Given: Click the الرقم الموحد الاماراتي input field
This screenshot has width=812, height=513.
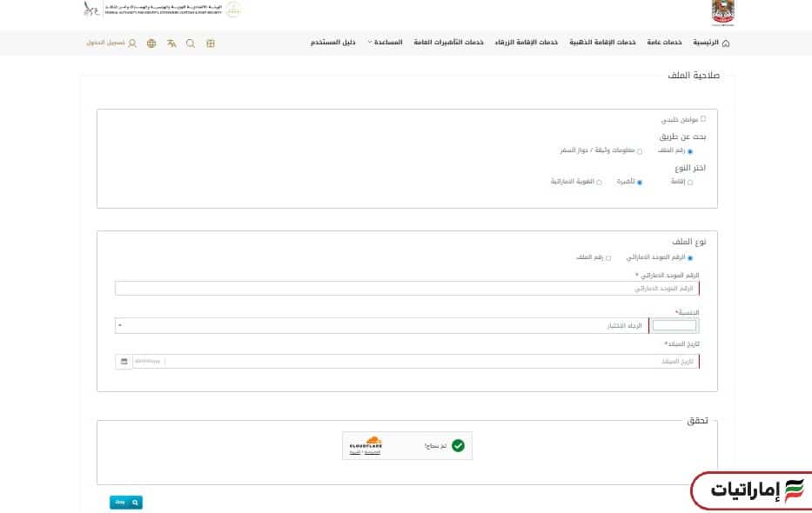Looking at the screenshot, I should pos(406,288).
